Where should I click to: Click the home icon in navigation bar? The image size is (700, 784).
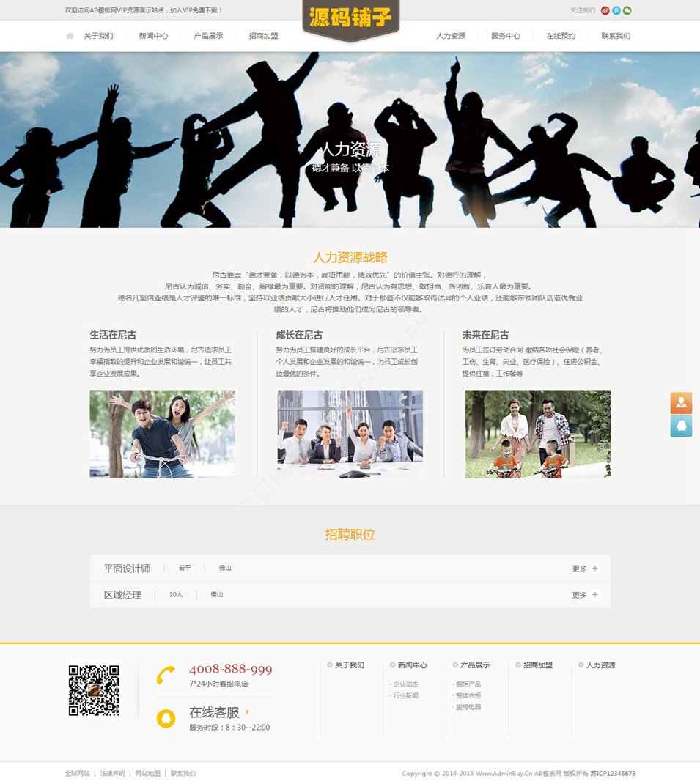[70, 35]
